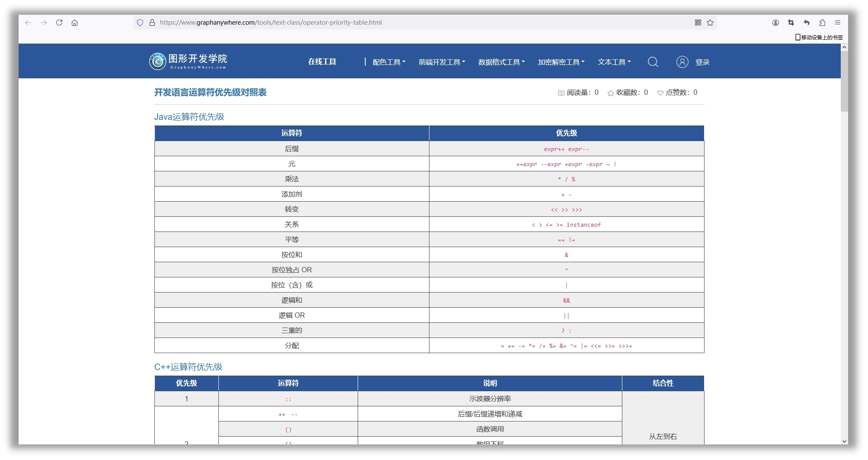This screenshot has height=460, width=868.
Task: Click the C++运算符优先级 heading
Action: pos(188,367)
